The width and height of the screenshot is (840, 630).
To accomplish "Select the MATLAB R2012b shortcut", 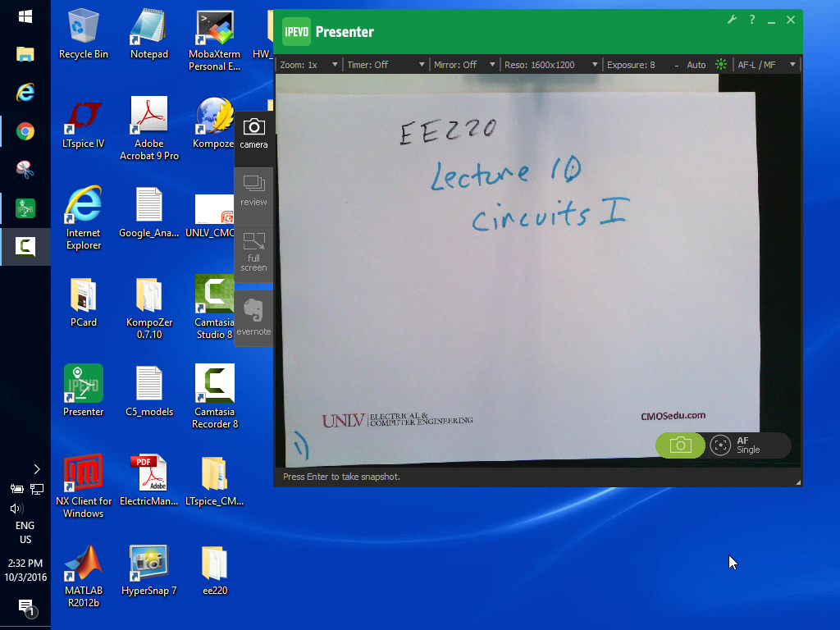I will pos(83,576).
